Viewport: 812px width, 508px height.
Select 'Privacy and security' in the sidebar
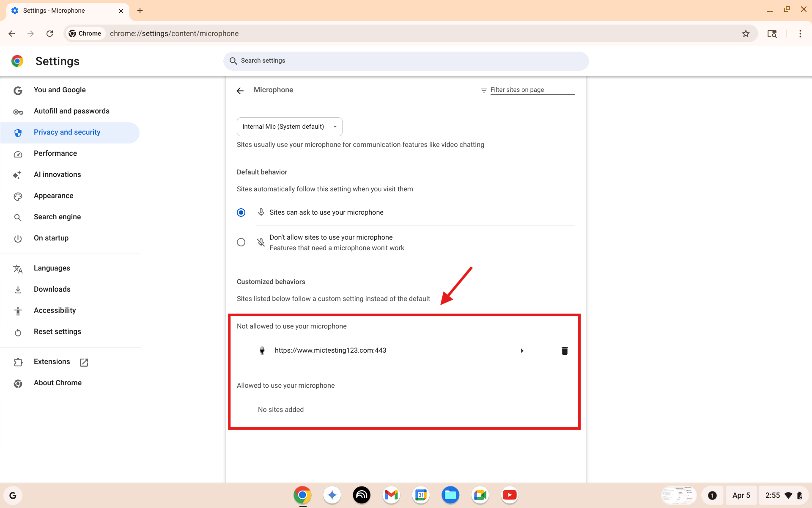pos(67,132)
